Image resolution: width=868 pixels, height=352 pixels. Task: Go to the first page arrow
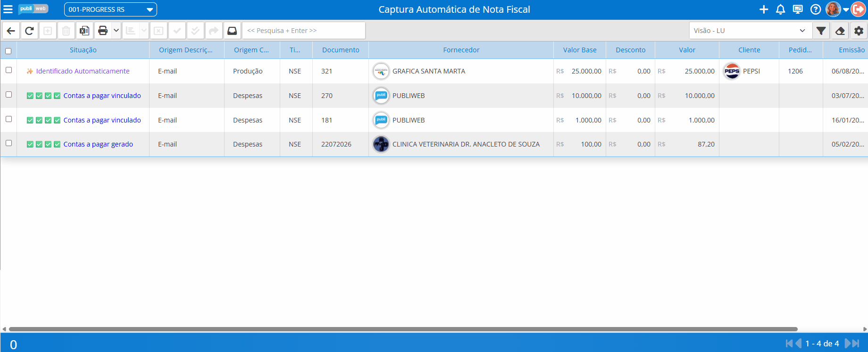pyautogui.click(x=789, y=344)
